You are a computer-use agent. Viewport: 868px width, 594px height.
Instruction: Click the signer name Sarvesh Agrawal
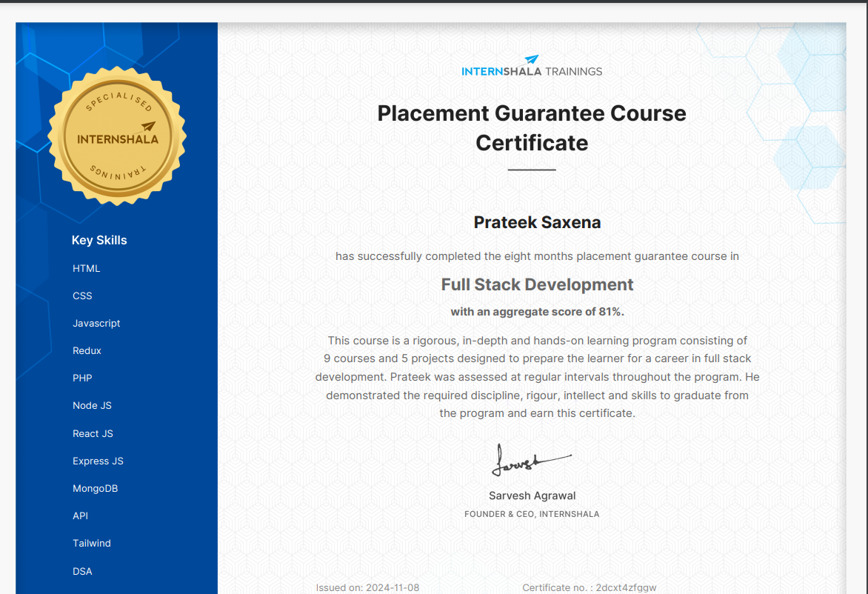pyautogui.click(x=532, y=496)
